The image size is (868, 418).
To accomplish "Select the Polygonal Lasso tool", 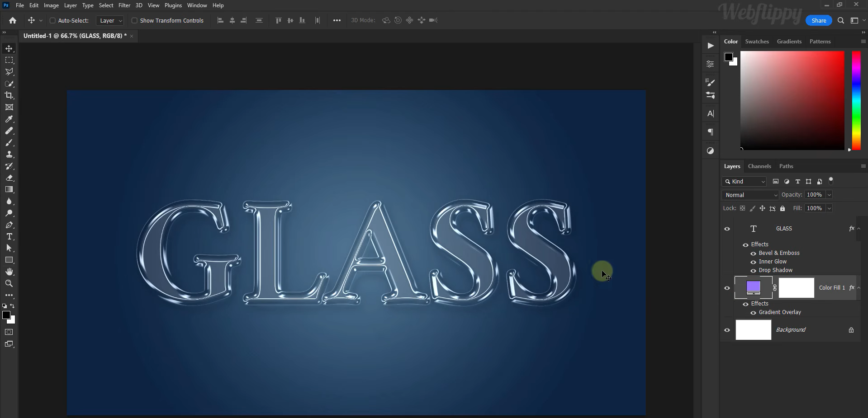I will click(9, 72).
